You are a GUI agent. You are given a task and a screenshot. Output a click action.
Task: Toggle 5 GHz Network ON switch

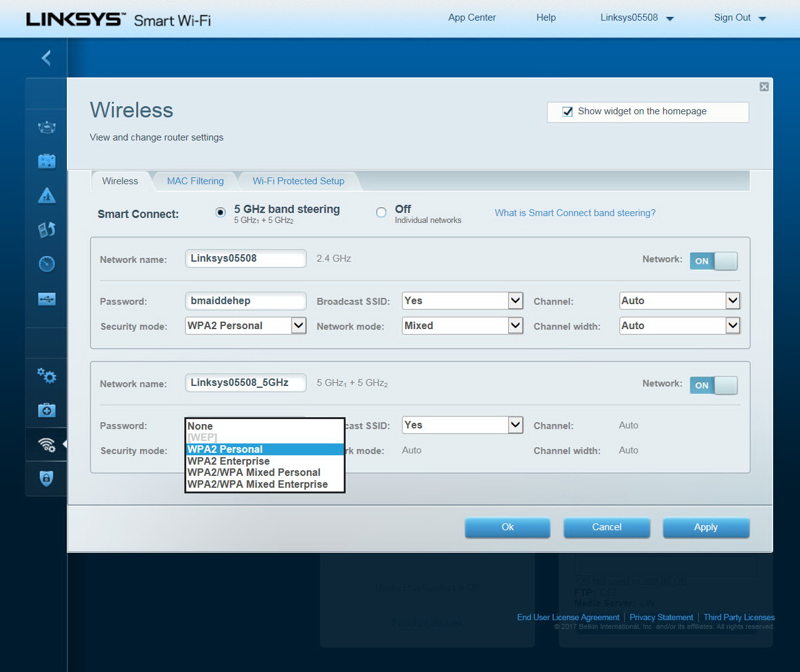(x=714, y=385)
